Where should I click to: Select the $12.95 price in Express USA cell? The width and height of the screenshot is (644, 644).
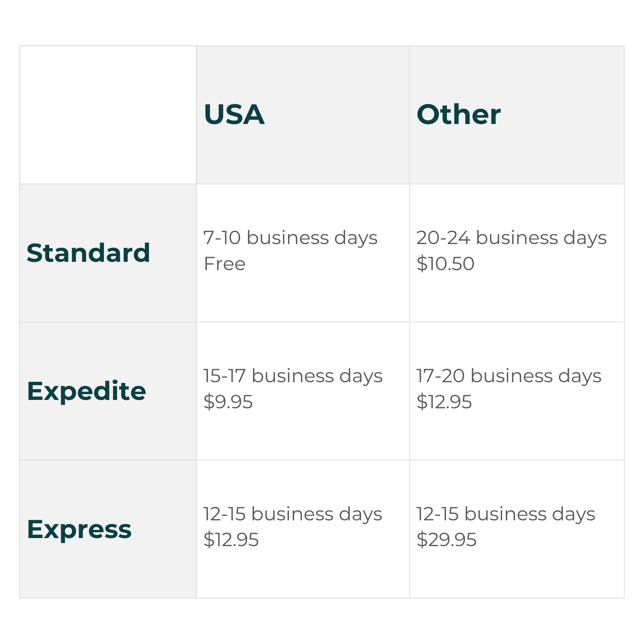pyautogui.click(x=231, y=540)
